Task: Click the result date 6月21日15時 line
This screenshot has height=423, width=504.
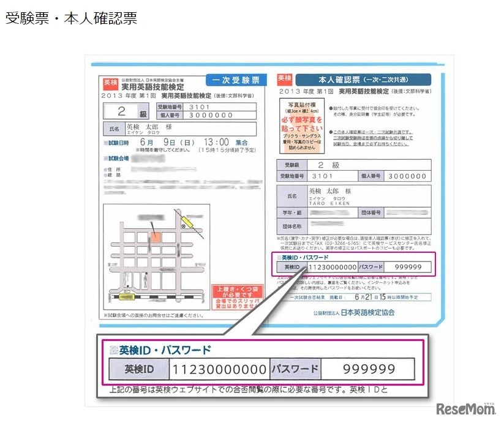Action: tap(356, 297)
